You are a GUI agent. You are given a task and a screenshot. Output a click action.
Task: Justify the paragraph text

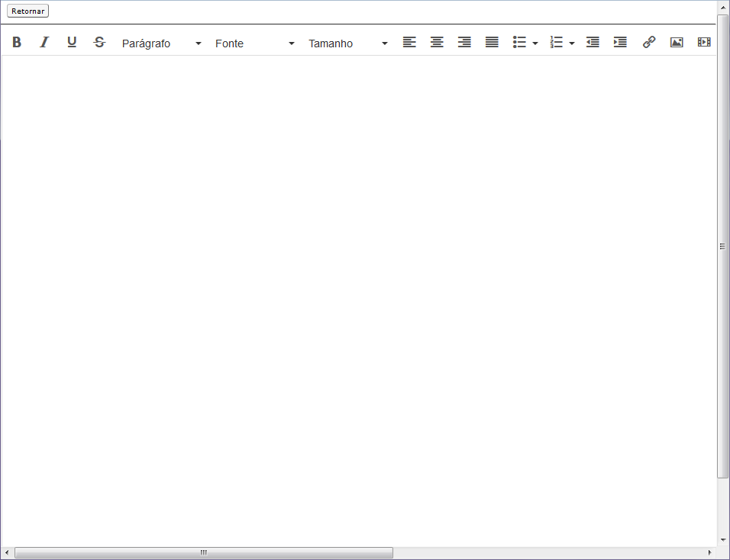tap(492, 43)
